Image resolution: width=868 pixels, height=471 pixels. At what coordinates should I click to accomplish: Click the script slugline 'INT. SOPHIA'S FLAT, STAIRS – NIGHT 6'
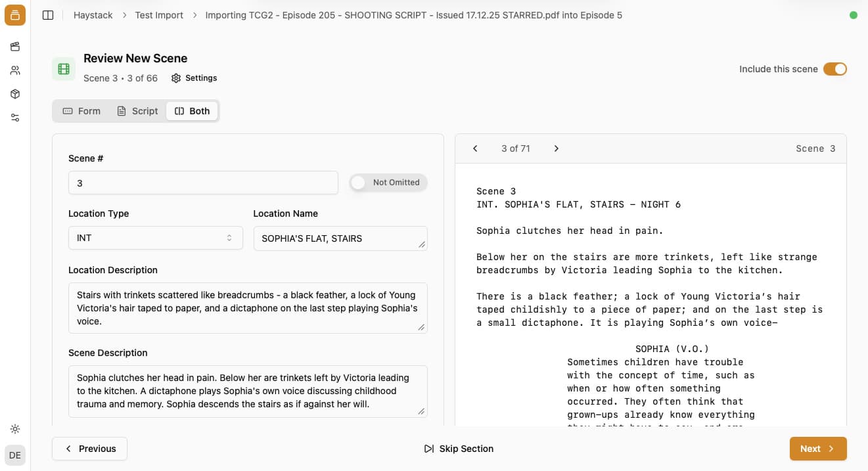[578, 204]
